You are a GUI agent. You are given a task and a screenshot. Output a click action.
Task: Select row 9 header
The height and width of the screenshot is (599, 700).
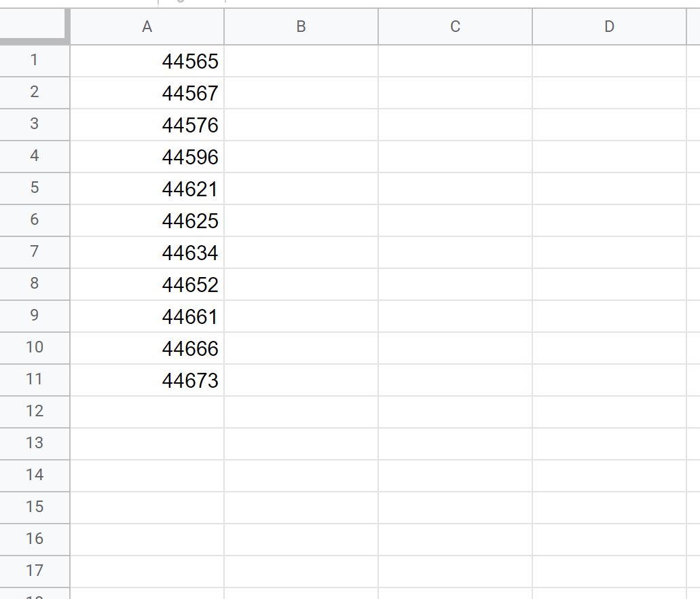click(35, 316)
